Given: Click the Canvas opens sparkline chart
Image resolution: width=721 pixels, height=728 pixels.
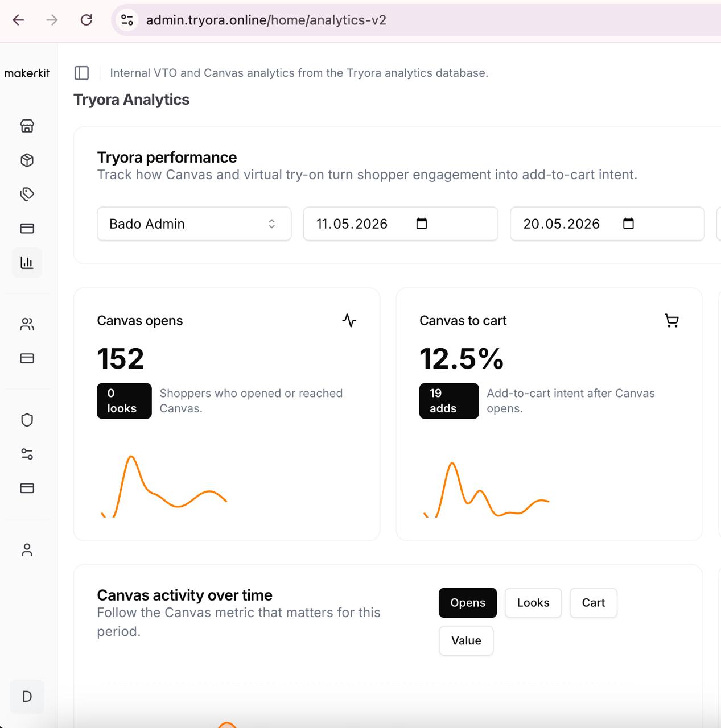Looking at the screenshot, I should pos(164,486).
